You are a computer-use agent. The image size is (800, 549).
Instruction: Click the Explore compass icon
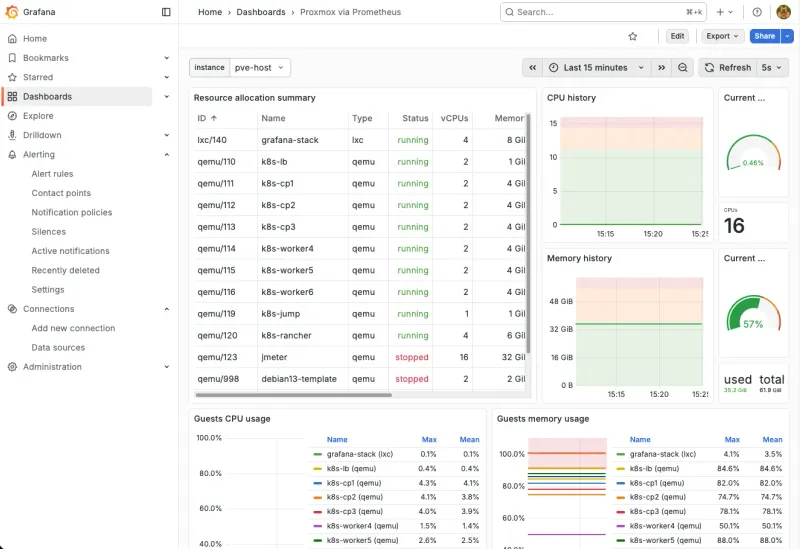(12, 116)
